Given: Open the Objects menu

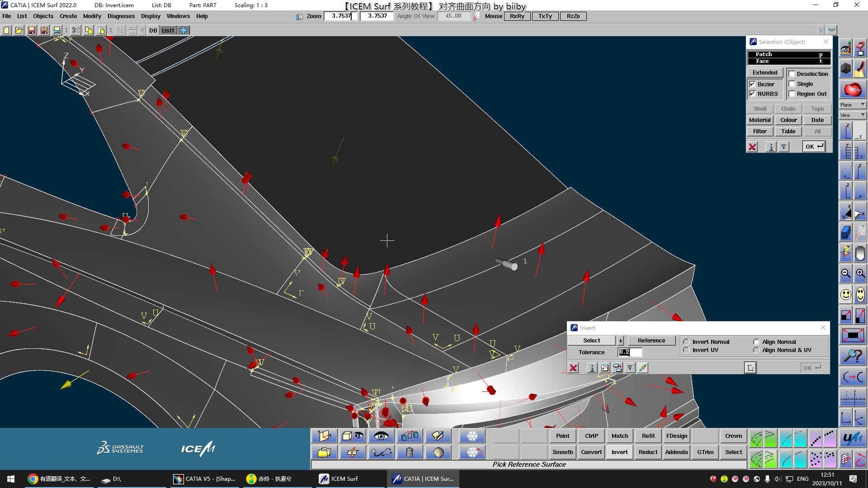Looking at the screenshot, I should 43,16.
